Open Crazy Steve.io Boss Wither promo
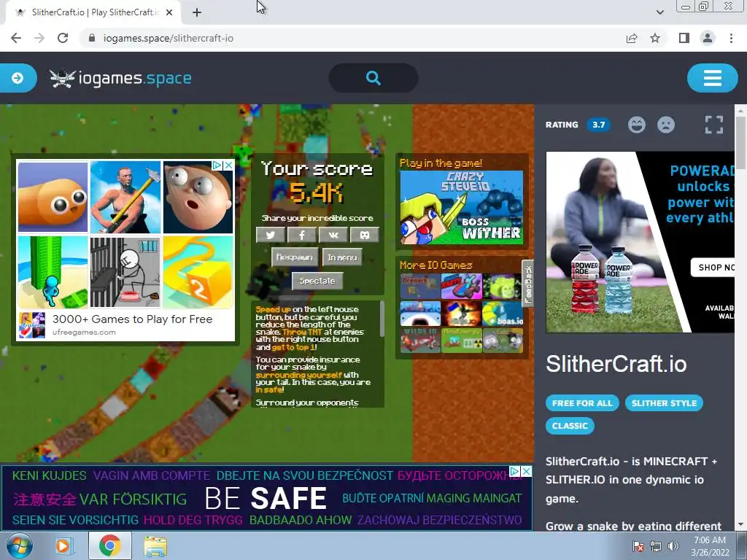 coord(461,208)
